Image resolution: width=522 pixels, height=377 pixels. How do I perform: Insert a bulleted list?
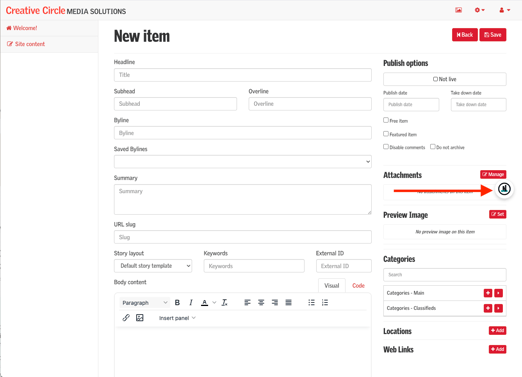coord(311,303)
